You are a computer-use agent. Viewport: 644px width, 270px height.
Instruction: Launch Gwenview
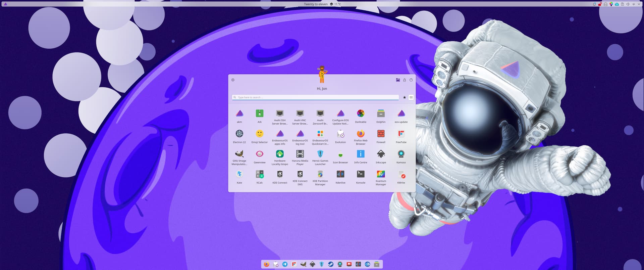click(x=260, y=156)
